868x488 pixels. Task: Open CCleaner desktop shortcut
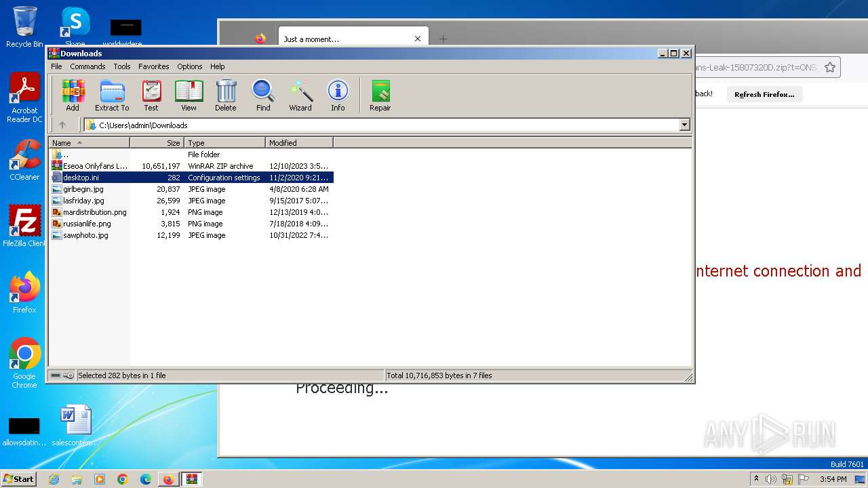[x=24, y=160]
